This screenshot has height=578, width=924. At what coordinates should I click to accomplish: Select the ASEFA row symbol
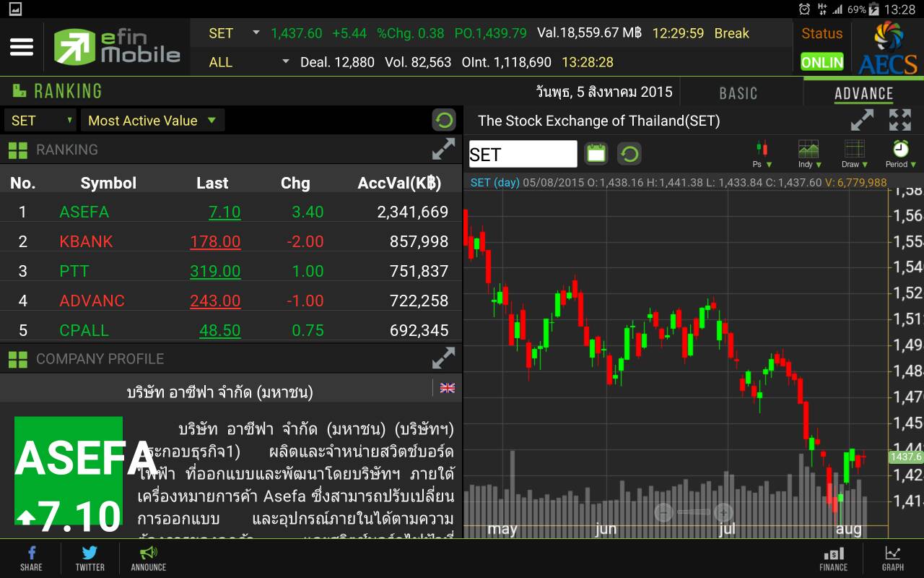(84, 212)
